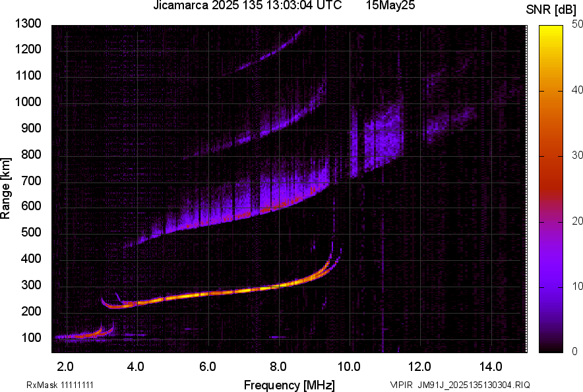This screenshot has height=392, width=583.
Task: Click frequency axis tick 14.0
Action: pos(491,367)
